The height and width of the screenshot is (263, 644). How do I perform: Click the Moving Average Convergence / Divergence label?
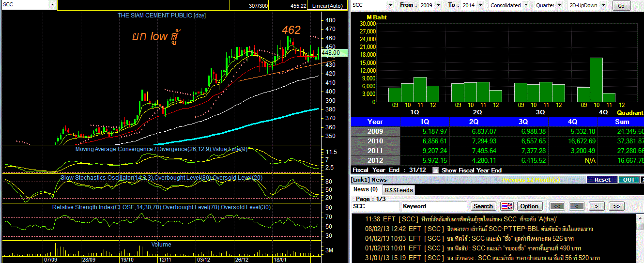tap(161, 149)
